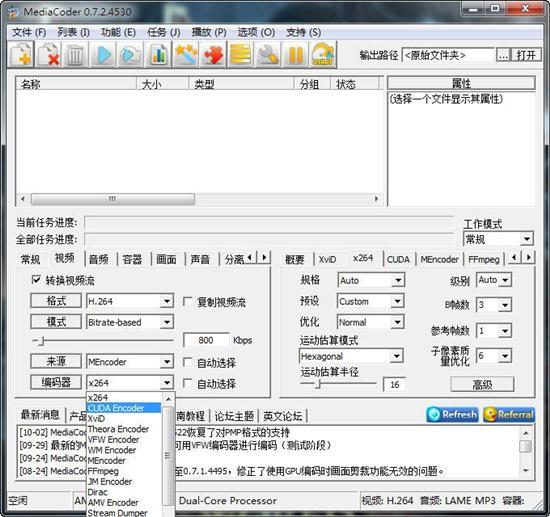Open the 工作模式 常规 dropdown
Viewport: 550px width, 517px height.
526,239
